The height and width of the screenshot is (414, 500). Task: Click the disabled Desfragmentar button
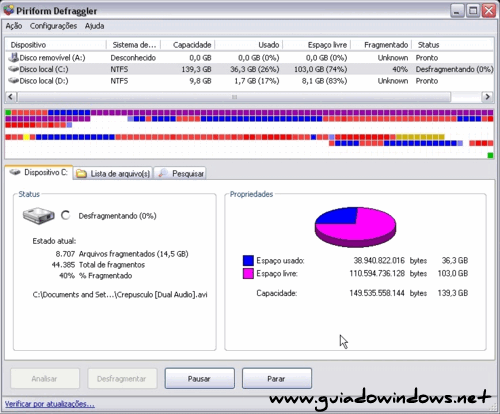[x=122, y=379]
